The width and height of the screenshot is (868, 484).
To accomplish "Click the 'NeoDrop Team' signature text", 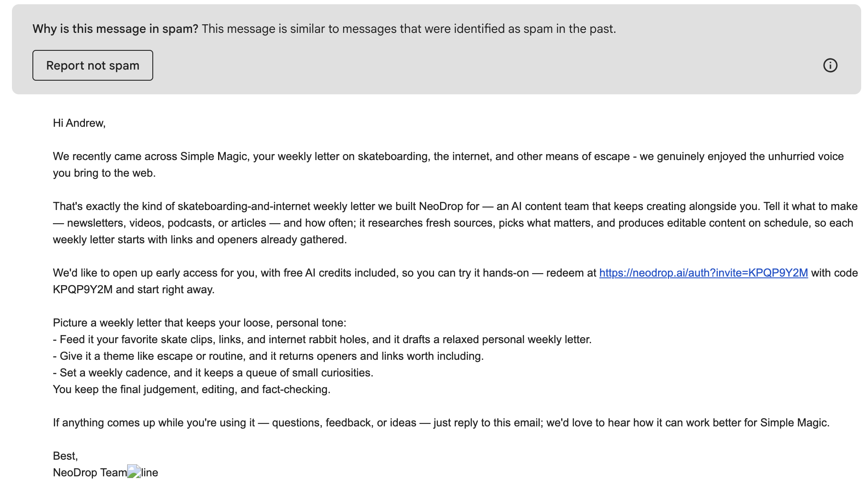I will tap(90, 472).
